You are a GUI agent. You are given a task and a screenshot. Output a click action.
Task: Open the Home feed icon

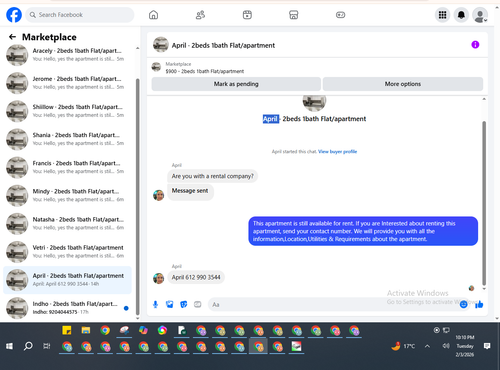click(153, 15)
